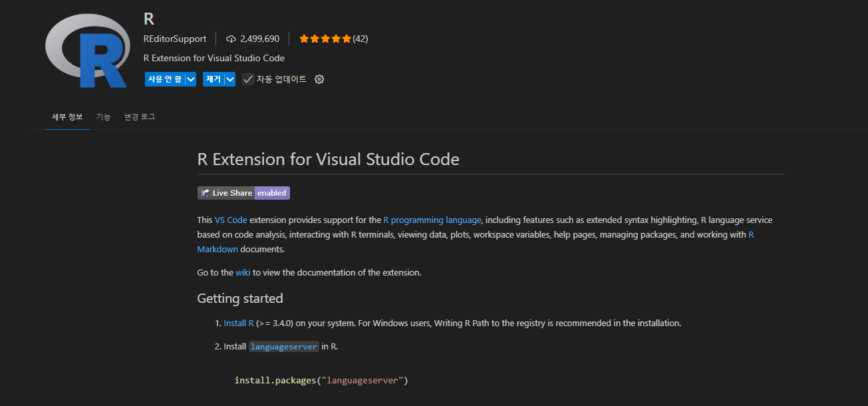Click the 2,499,690 install count
Screen dimensions: 868x406
260,39
